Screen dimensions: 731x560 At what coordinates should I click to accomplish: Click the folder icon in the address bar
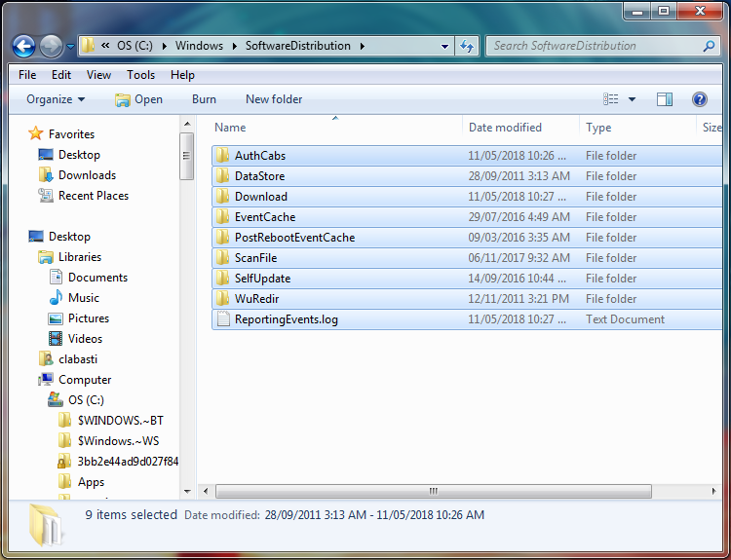[88, 46]
